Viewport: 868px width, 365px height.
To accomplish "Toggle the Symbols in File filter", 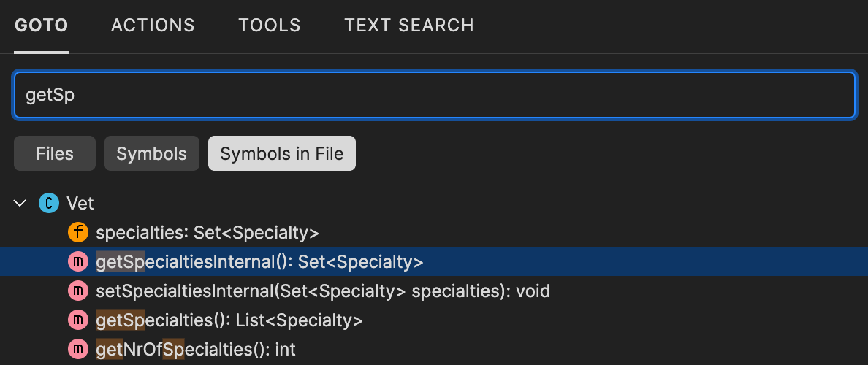I will [282, 154].
